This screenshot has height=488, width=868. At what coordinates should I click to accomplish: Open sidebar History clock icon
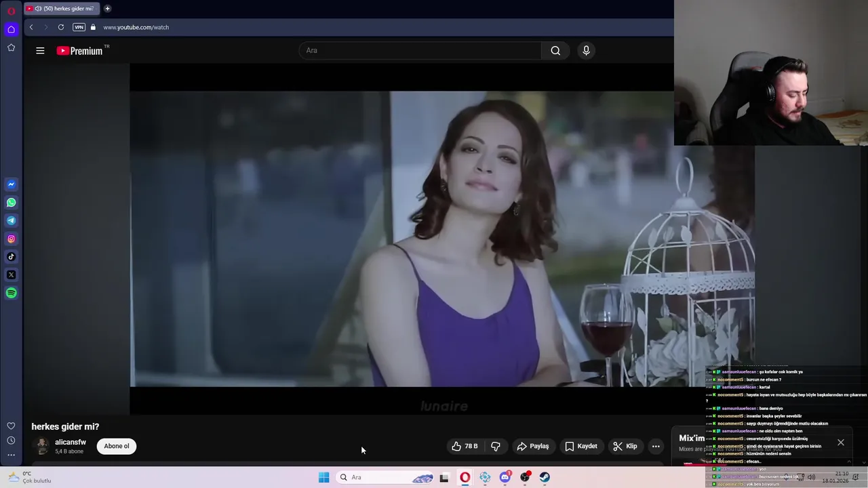[x=11, y=441]
